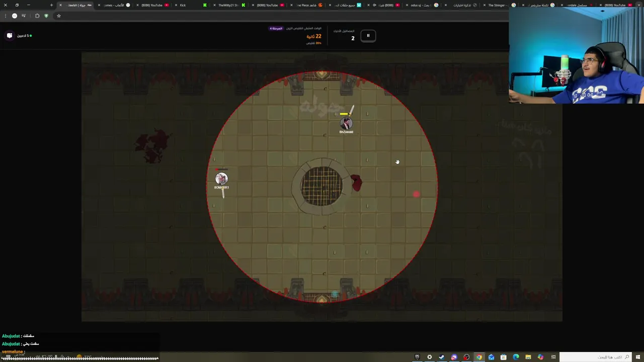This screenshot has width=644, height=362.
Task: Open Microsoft Edge from taskbar
Action: [516, 357]
